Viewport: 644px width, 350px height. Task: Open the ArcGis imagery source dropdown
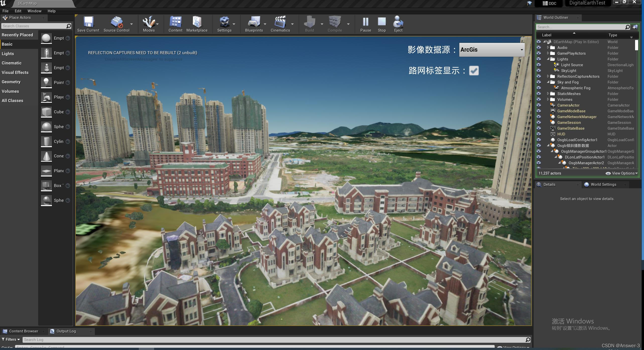tap(492, 50)
